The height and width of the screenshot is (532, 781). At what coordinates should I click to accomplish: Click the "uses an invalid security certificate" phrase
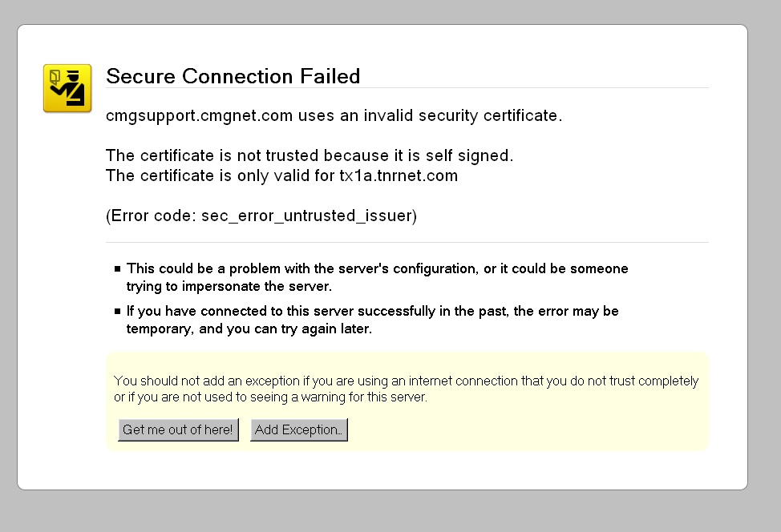(x=429, y=116)
